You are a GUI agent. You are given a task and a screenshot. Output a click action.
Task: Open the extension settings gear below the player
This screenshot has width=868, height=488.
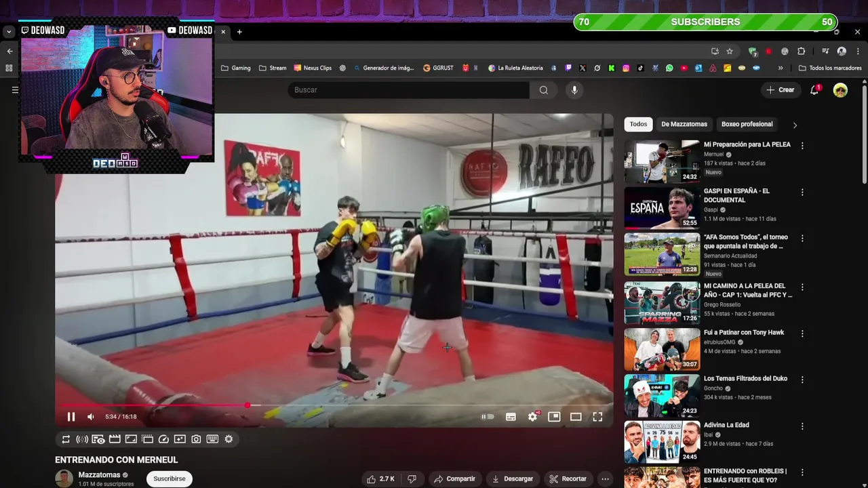(229, 439)
